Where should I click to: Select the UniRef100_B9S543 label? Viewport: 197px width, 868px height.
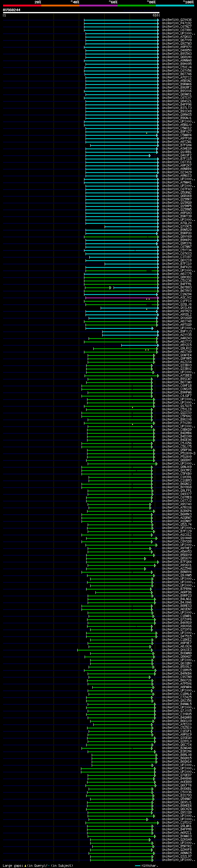177,54
